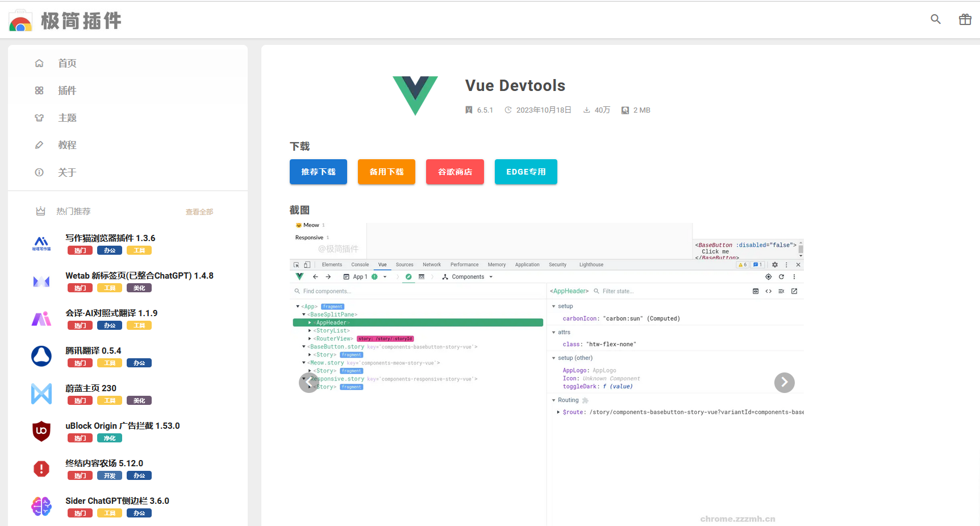980x526 pixels.
Task: Click the Vue forward arrow icon
Action: point(328,277)
